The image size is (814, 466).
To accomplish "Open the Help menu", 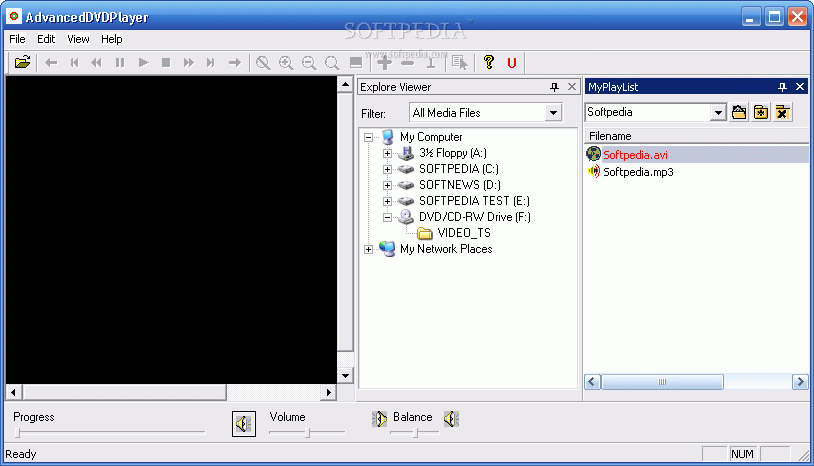I will point(112,39).
